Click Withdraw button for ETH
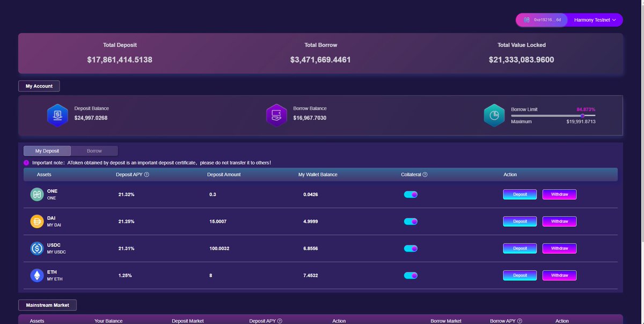 pos(560,275)
